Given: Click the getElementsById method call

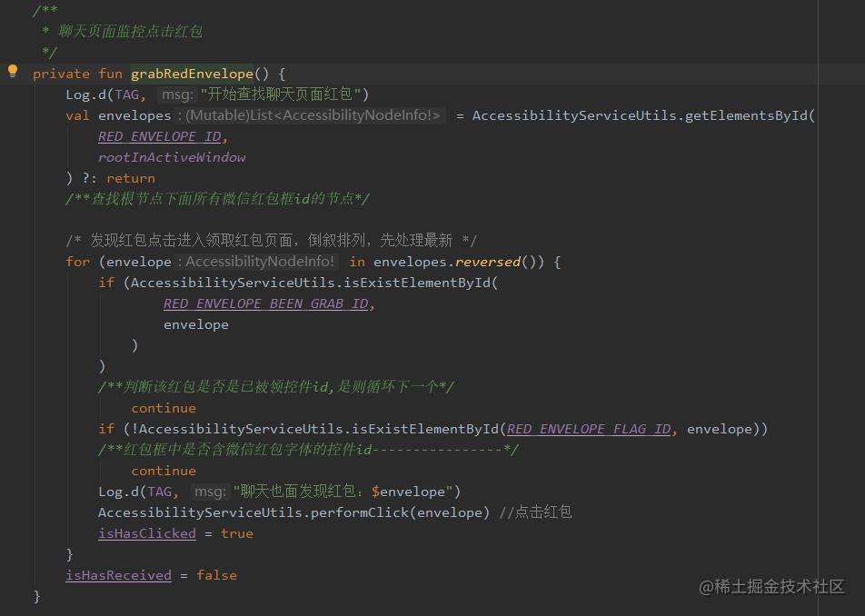Looking at the screenshot, I should click(x=746, y=115).
